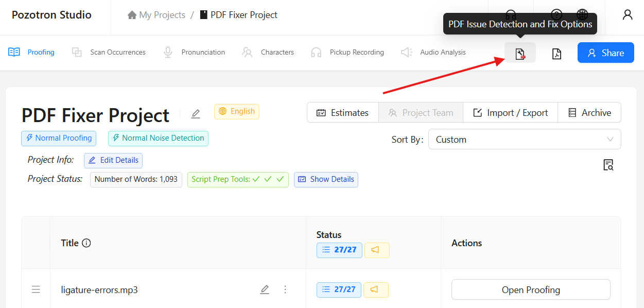
Task: Toggle the Normal Proofing badge
Action: pyautogui.click(x=59, y=138)
